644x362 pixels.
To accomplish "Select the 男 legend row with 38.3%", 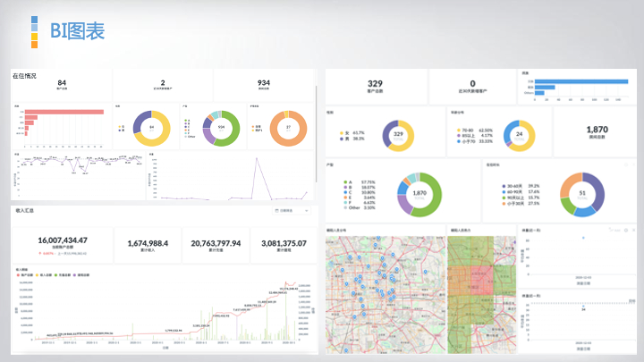I will (352, 139).
